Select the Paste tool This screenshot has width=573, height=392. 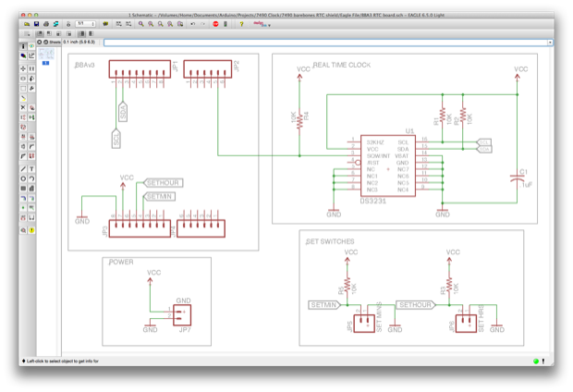point(23,98)
